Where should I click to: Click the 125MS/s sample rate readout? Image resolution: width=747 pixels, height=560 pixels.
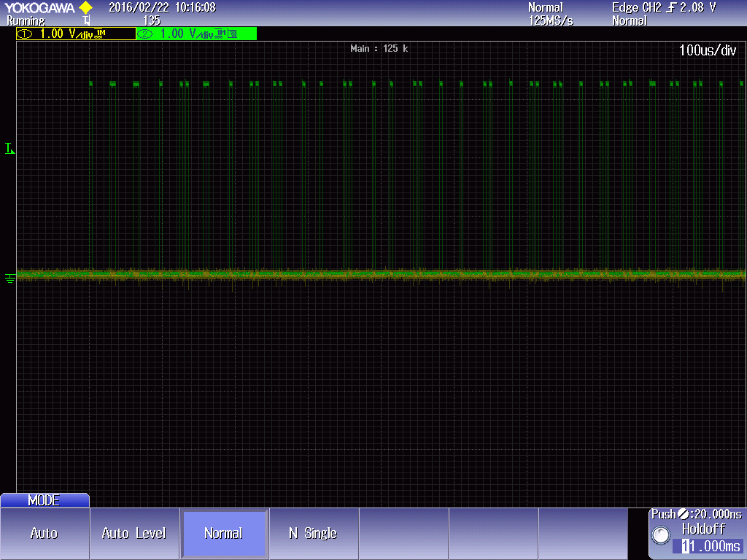(551, 20)
